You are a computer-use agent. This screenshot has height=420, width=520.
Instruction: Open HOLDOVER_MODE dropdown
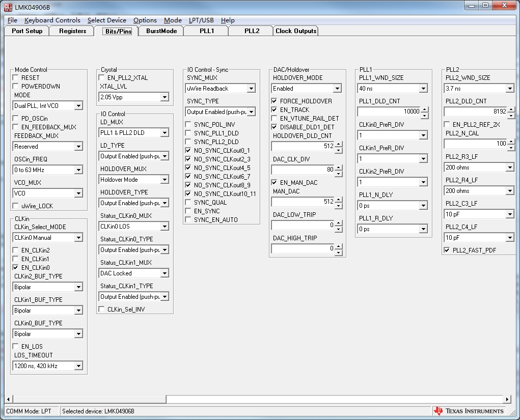[307, 89]
